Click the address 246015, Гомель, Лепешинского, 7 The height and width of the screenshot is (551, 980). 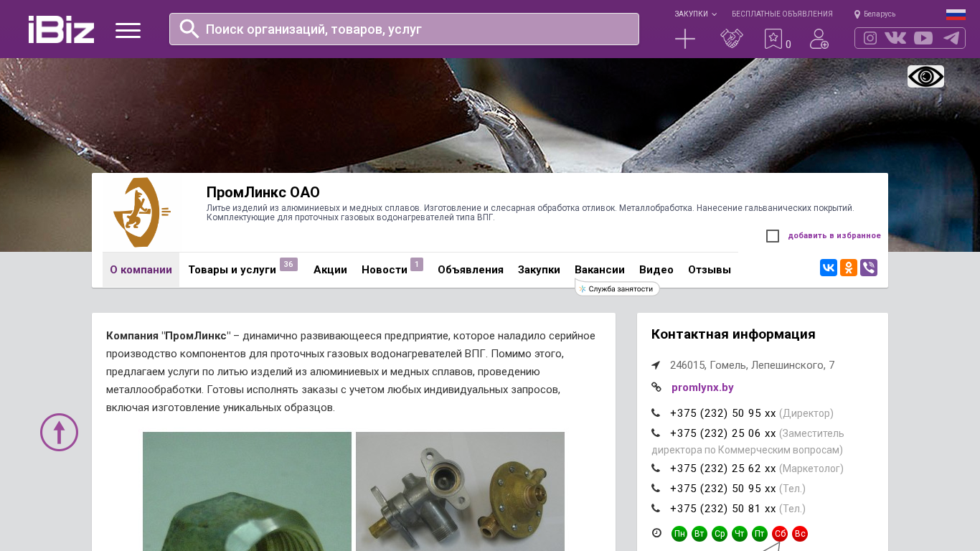coord(753,365)
